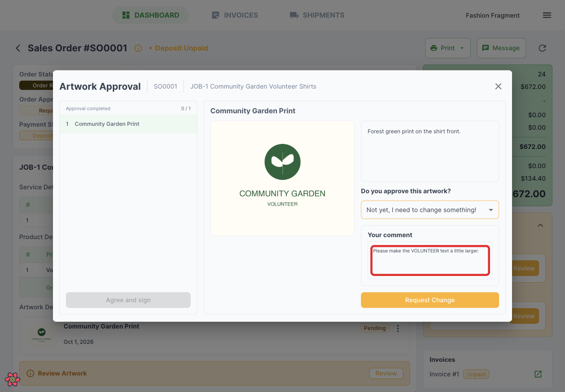Image resolution: width=565 pixels, height=392 pixels.
Task: Click the Community Garden artwork preview image
Action: (x=282, y=178)
